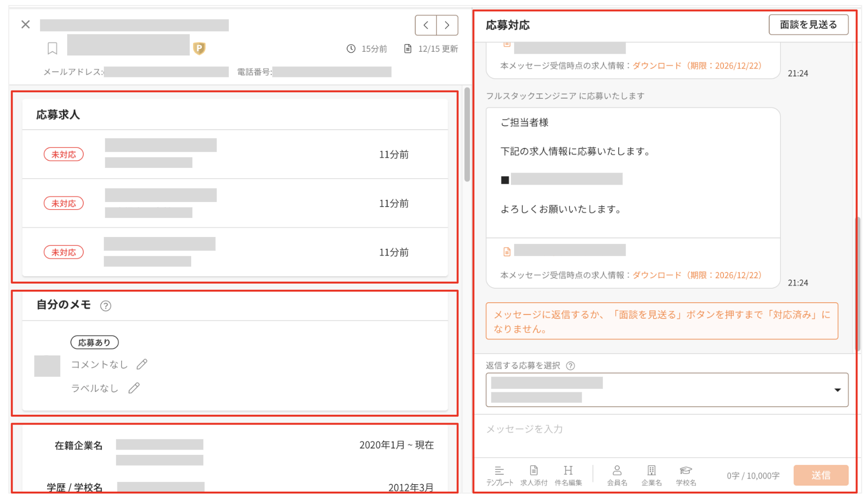The height and width of the screenshot is (501, 868).
Task: Click the gold P shield badge
Action: 199,48
